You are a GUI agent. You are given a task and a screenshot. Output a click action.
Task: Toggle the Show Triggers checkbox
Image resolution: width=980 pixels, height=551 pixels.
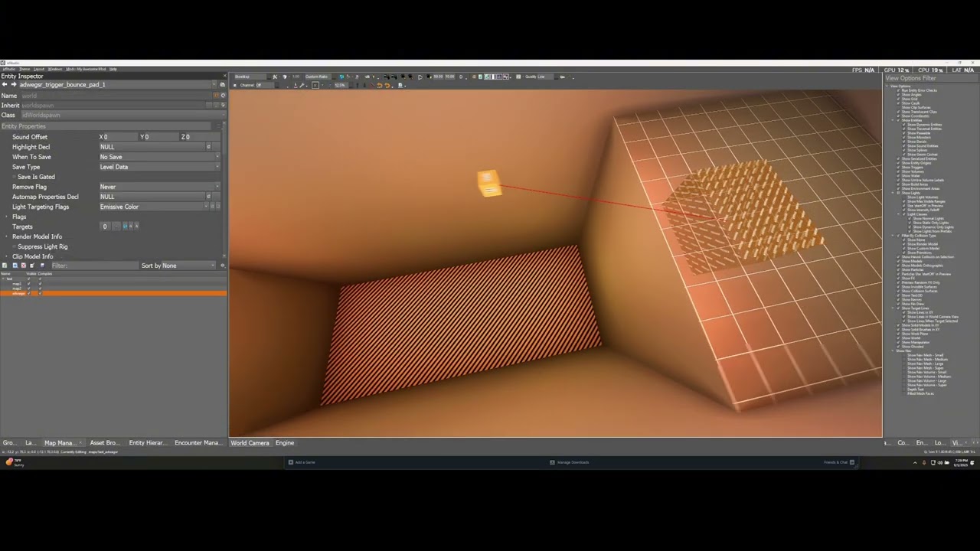[x=898, y=167]
